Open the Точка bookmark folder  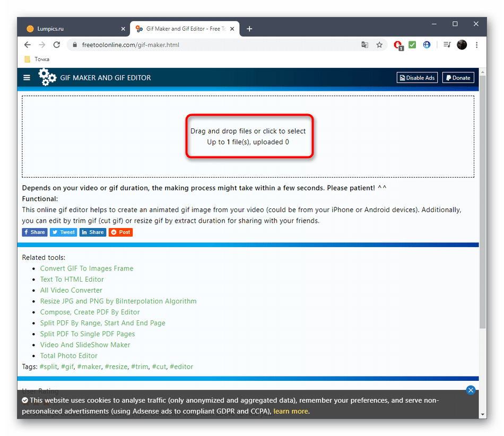tap(37, 59)
